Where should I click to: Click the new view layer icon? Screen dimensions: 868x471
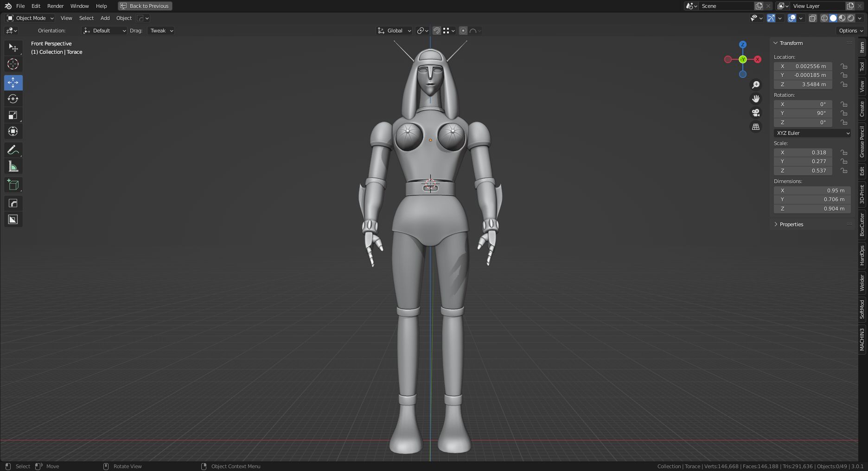pos(850,6)
